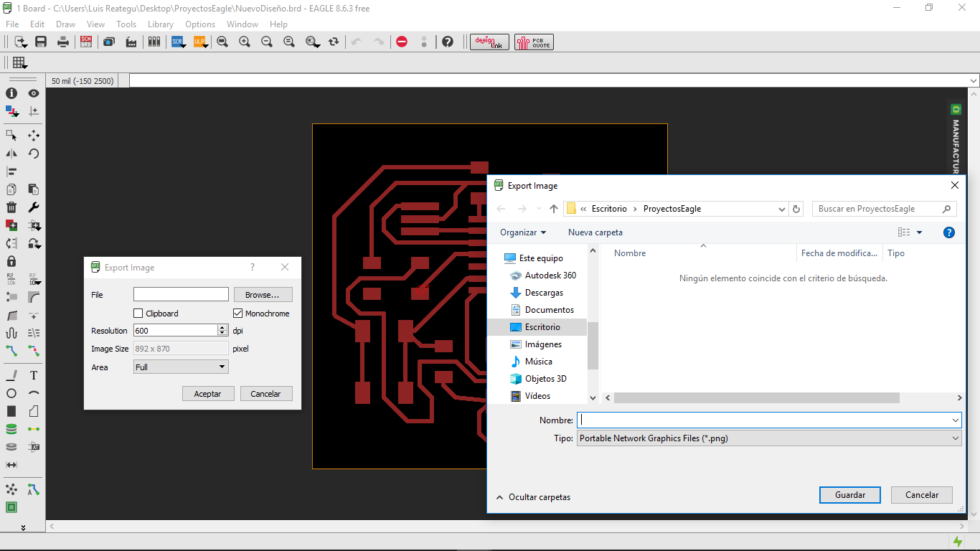
Task: Click the Aceptar button
Action: point(208,393)
